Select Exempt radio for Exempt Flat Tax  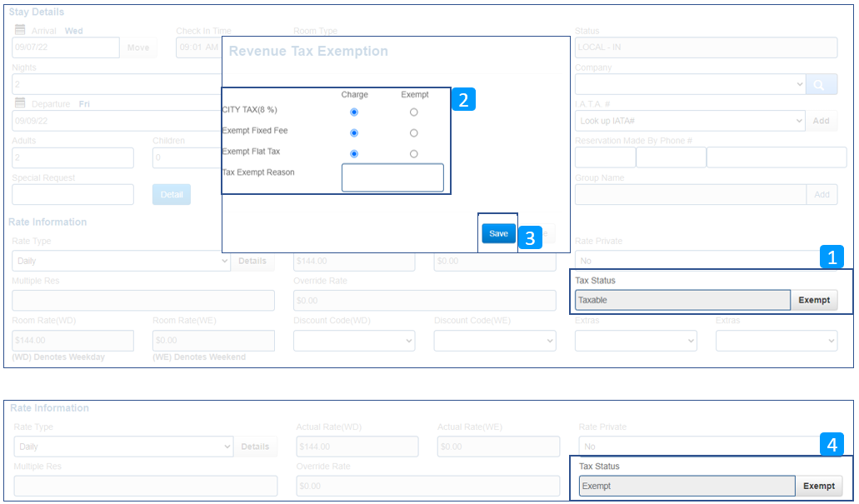(x=414, y=153)
